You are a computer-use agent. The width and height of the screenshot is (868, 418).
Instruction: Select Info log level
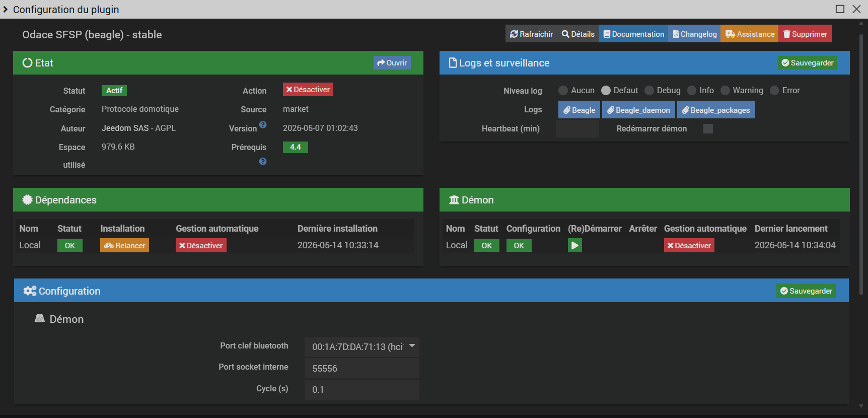[x=692, y=91]
